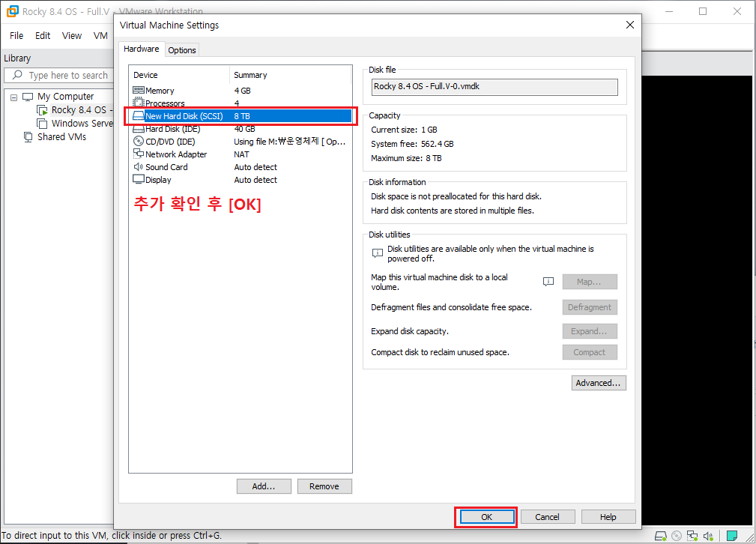Click the Defragment button

590,307
